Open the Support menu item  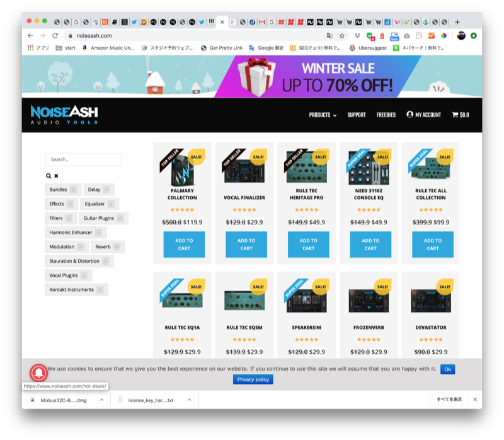(x=357, y=115)
